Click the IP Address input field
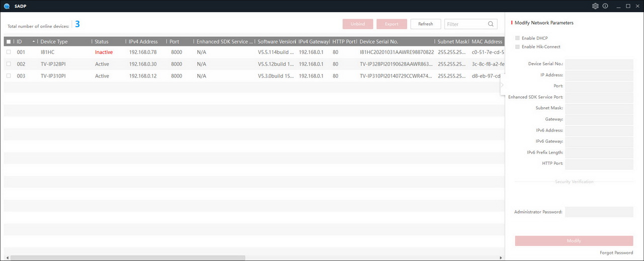Image resolution: width=644 pixels, height=261 pixels. point(599,75)
